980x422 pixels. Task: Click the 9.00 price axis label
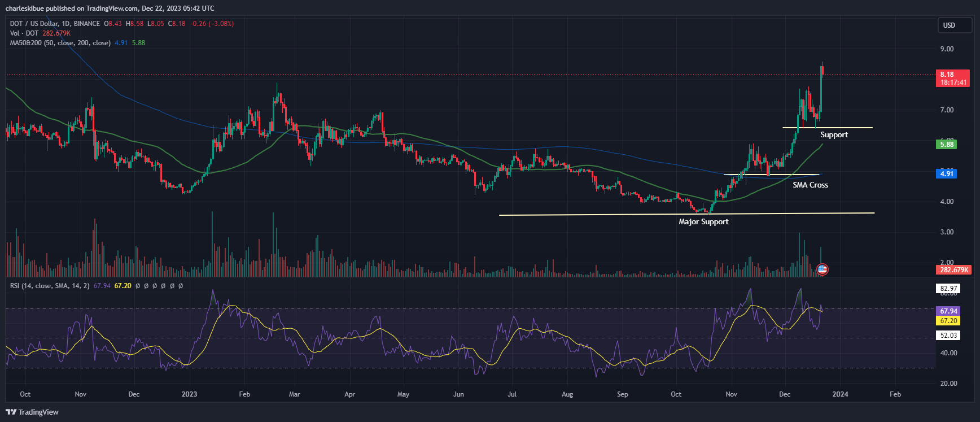947,49
